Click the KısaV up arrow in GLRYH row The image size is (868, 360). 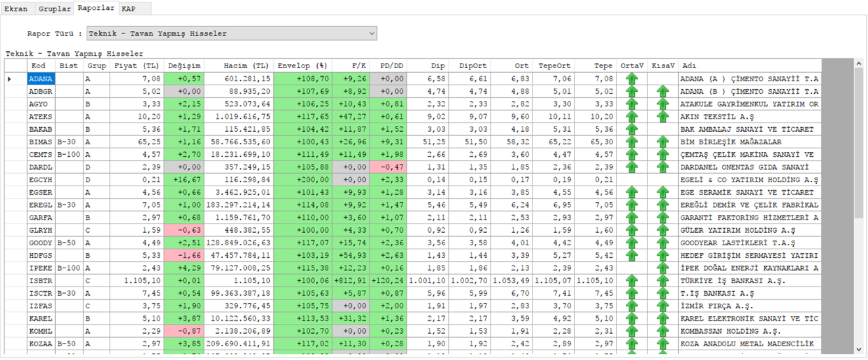(x=662, y=230)
